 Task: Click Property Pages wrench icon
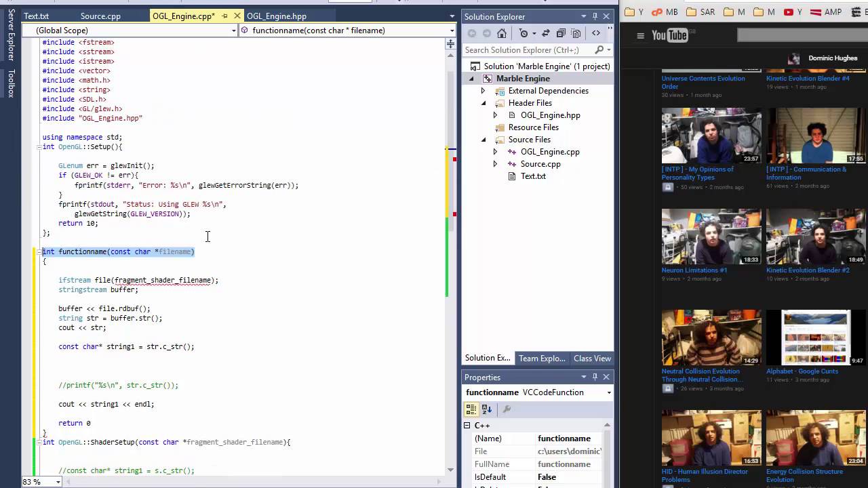pos(507,409)
